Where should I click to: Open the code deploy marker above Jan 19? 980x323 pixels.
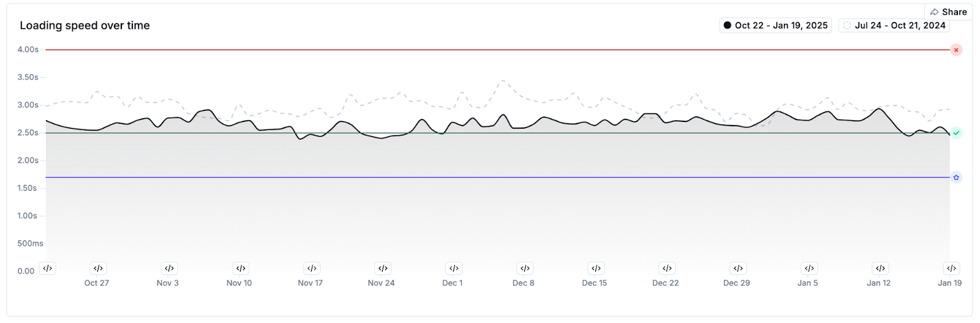tap(951, 268)
